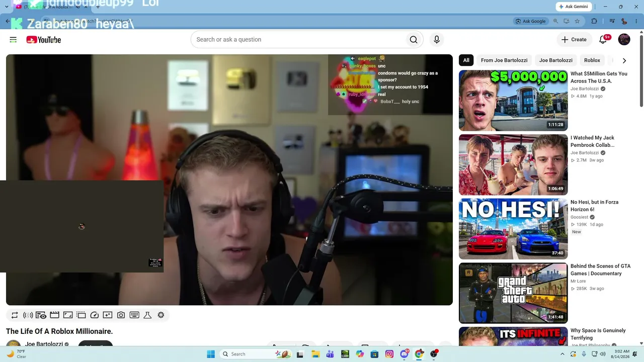Open the playback speed gauge icon
This screenshot has width=644, height=362.
coord(95,315)
